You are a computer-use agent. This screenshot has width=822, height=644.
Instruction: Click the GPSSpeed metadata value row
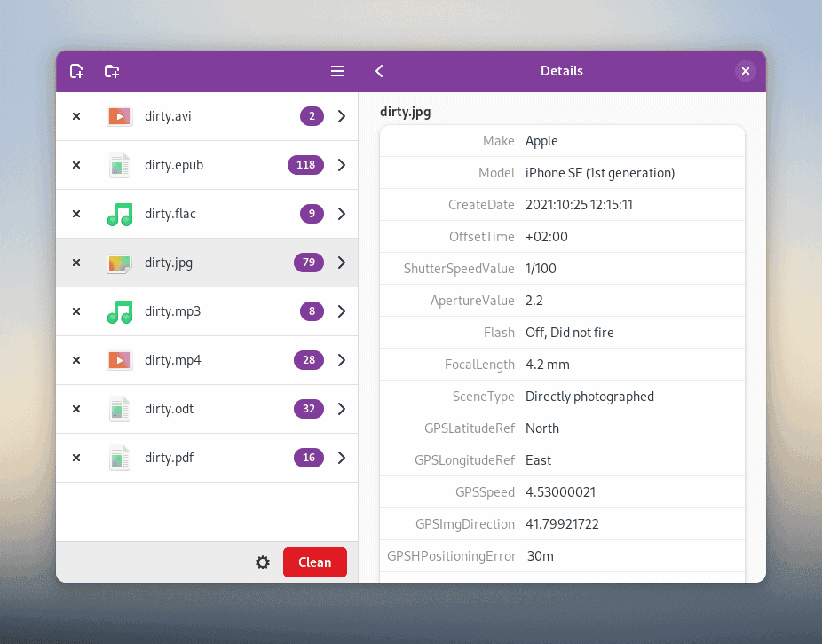tap(562, 492)
